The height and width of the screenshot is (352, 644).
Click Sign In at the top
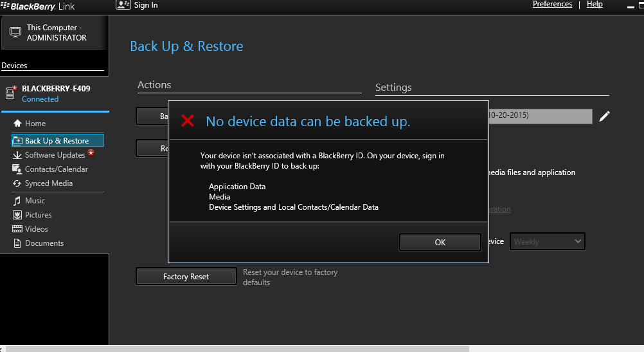[146, 5]
